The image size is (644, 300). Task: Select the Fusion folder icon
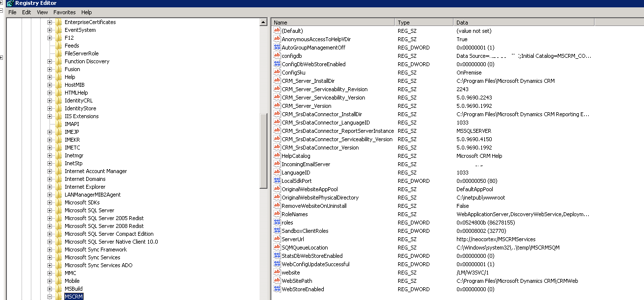pyautogui.click(x=59, y=69)
